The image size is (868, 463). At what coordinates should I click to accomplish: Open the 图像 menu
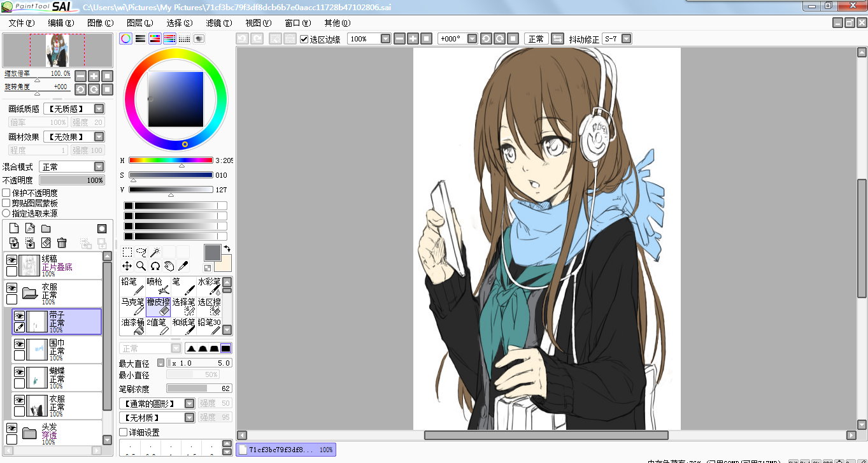coord(101,23)
